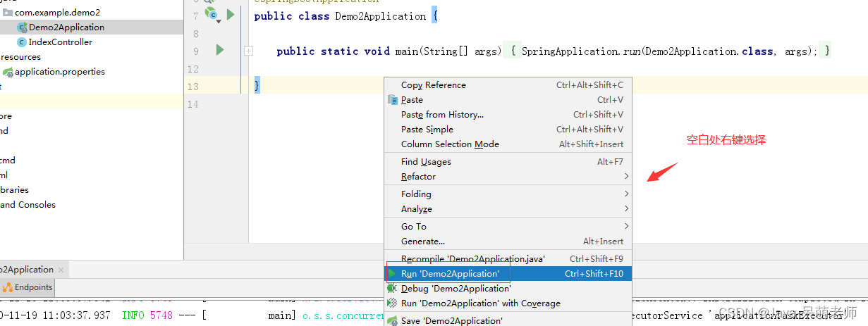Image resolution: width=868 pixels, height=326 pixels.
Task: Open the Go To submenu
Action: [508, 226]
